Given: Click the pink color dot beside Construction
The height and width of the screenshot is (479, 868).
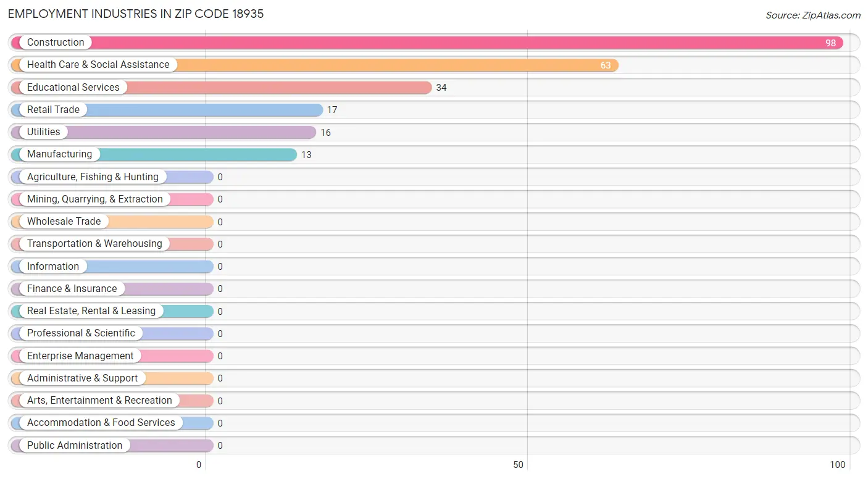Looking at the screenshot, I should pos(17,43).
